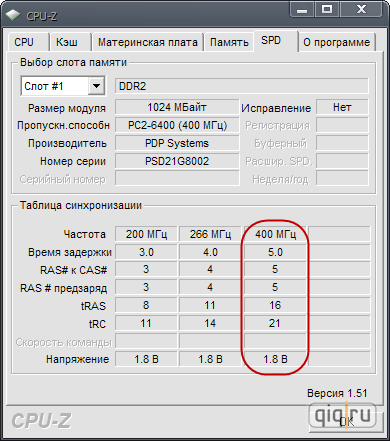Expand the Слот #1 memory slot dropdown

click(96, 86)
